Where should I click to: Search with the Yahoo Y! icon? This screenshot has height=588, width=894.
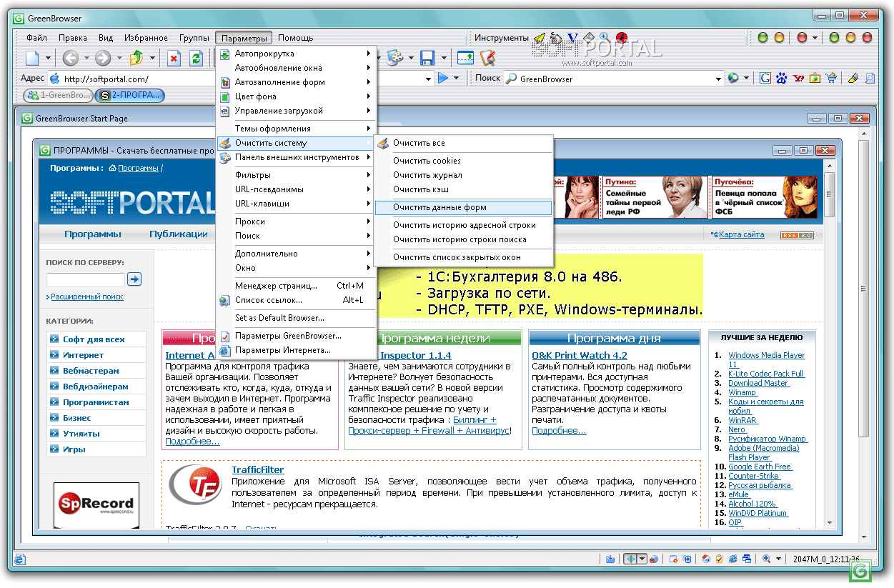coord(798,78)
